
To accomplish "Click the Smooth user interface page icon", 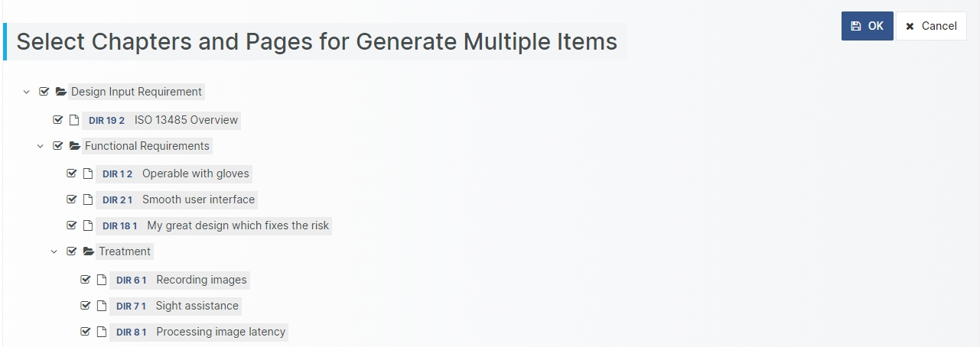I will 88,199.
